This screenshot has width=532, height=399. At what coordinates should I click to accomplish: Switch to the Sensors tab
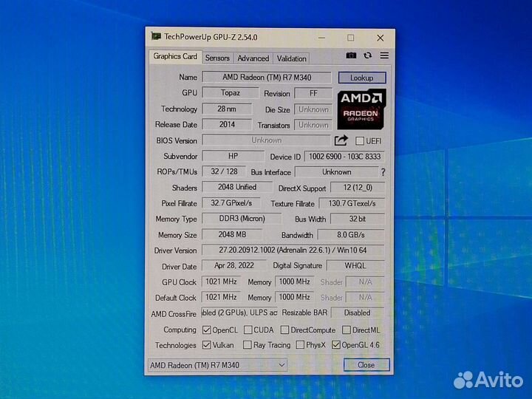[217, 58]
